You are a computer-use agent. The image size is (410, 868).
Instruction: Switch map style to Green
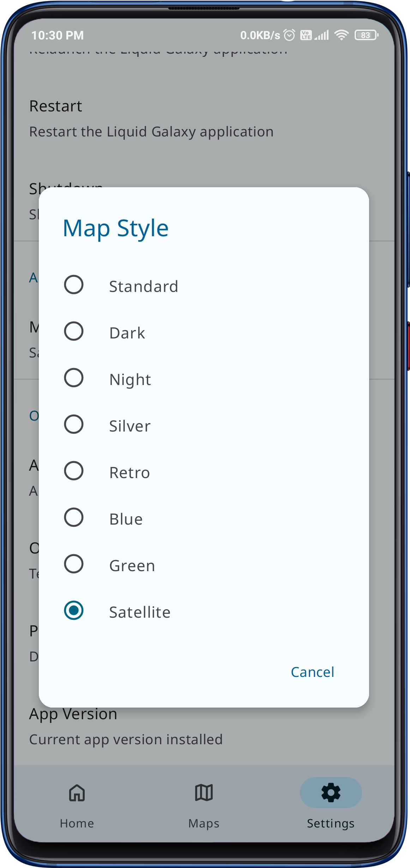[x=74, y=564]
